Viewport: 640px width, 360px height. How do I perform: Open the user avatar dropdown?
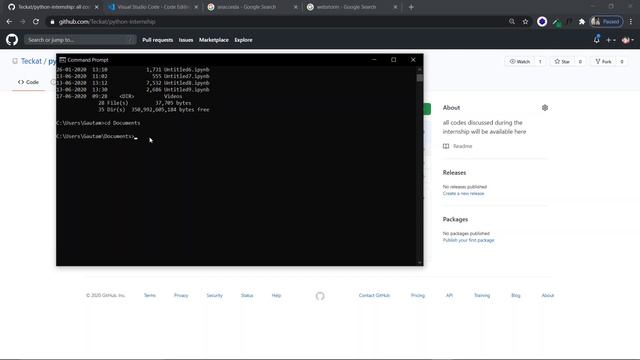[628, 40]
